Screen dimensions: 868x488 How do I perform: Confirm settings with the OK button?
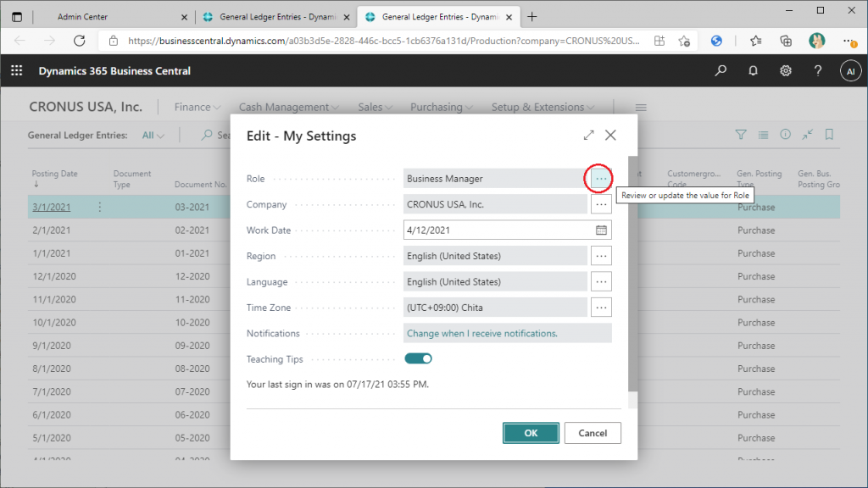tap(531, 433)
